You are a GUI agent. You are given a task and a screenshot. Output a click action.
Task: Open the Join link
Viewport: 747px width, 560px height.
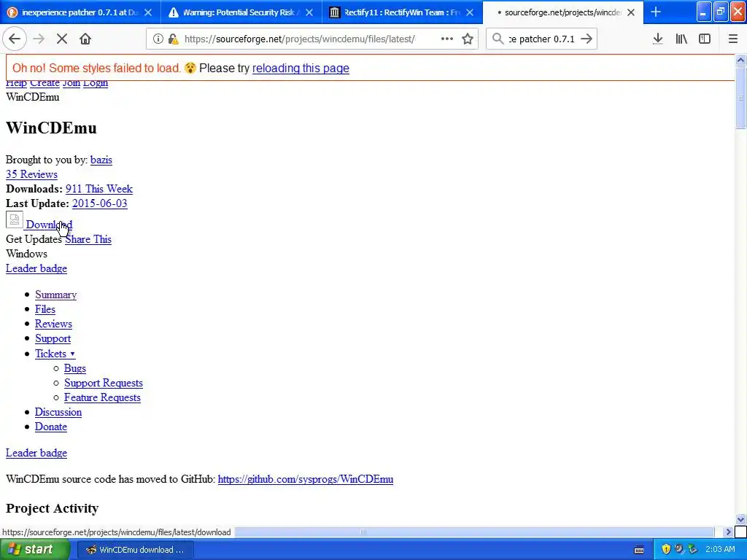[71, 84]
